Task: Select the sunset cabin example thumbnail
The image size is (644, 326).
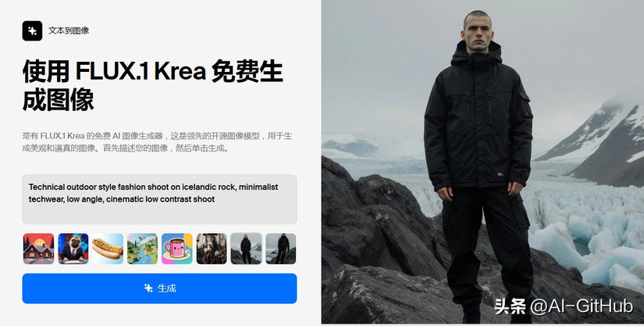Action: 38,249
